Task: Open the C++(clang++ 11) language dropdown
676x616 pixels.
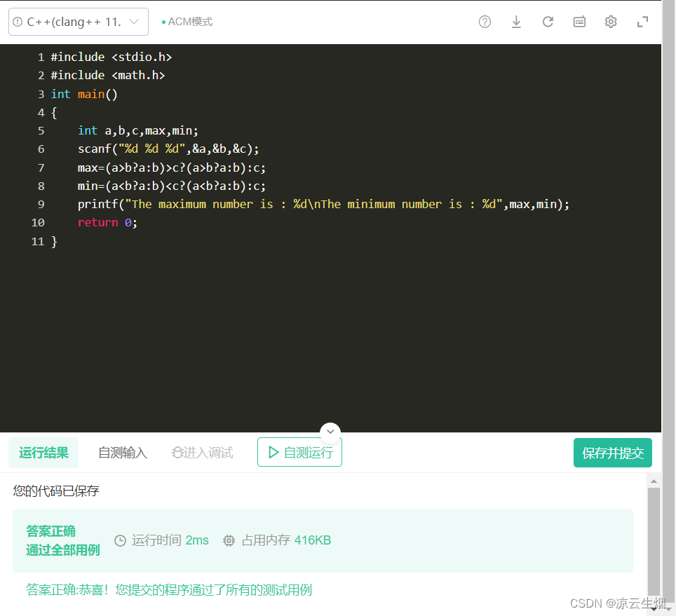Action: 79,22
